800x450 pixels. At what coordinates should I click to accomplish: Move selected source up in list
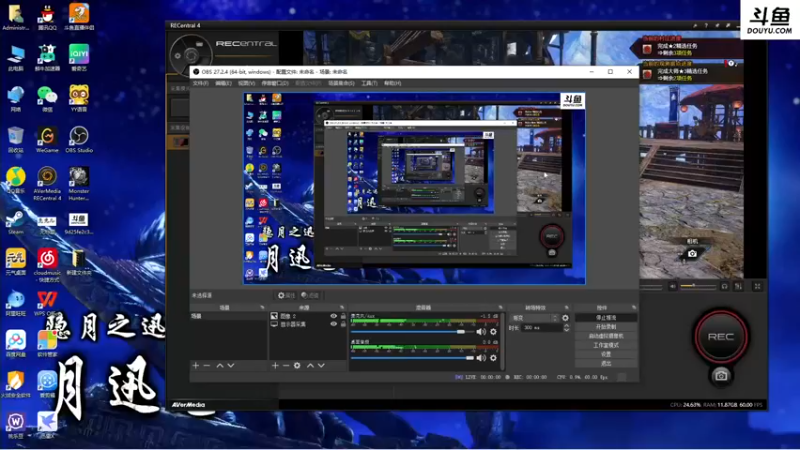pos(310,365)
